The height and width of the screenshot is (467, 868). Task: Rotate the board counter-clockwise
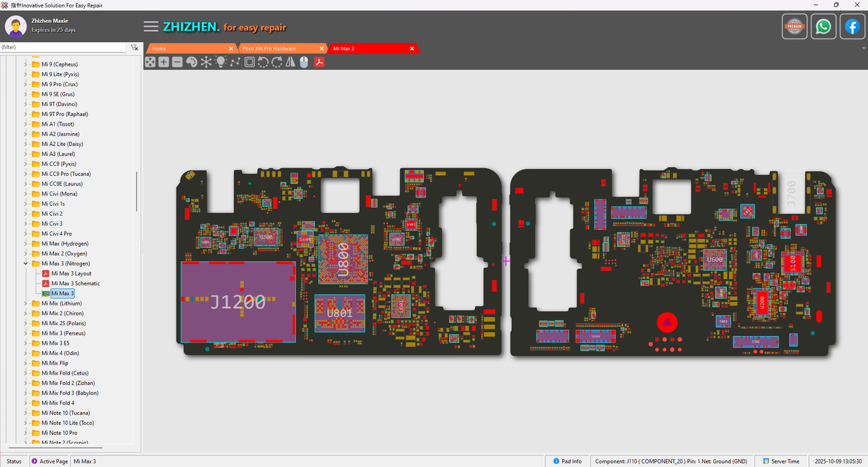[x=263, y=62]
